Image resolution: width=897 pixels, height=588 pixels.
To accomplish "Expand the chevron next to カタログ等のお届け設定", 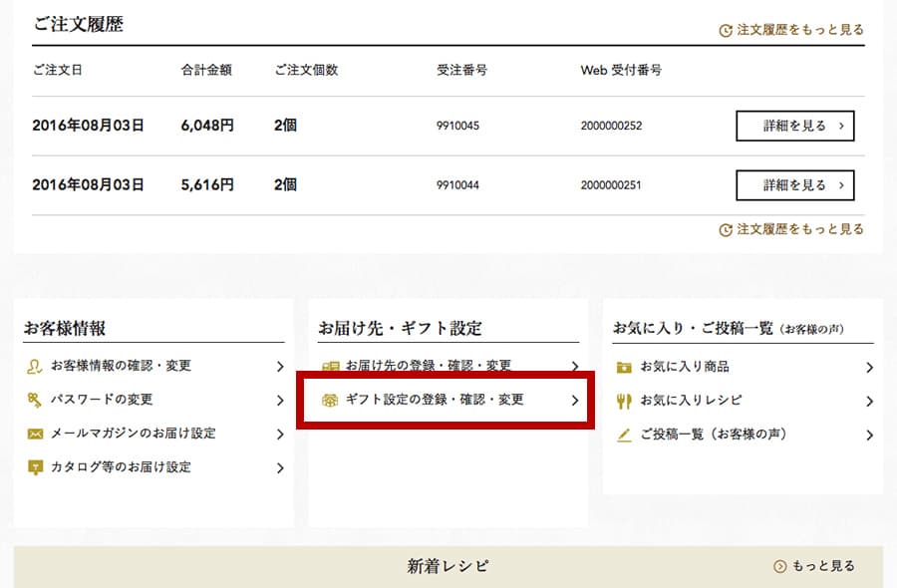I will tap(280, 467).
